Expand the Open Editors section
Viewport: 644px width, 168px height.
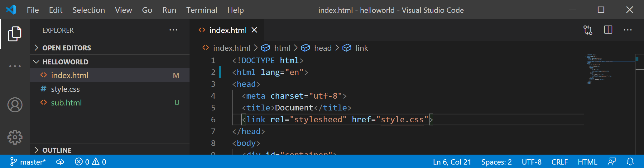(x=66, y=48)
